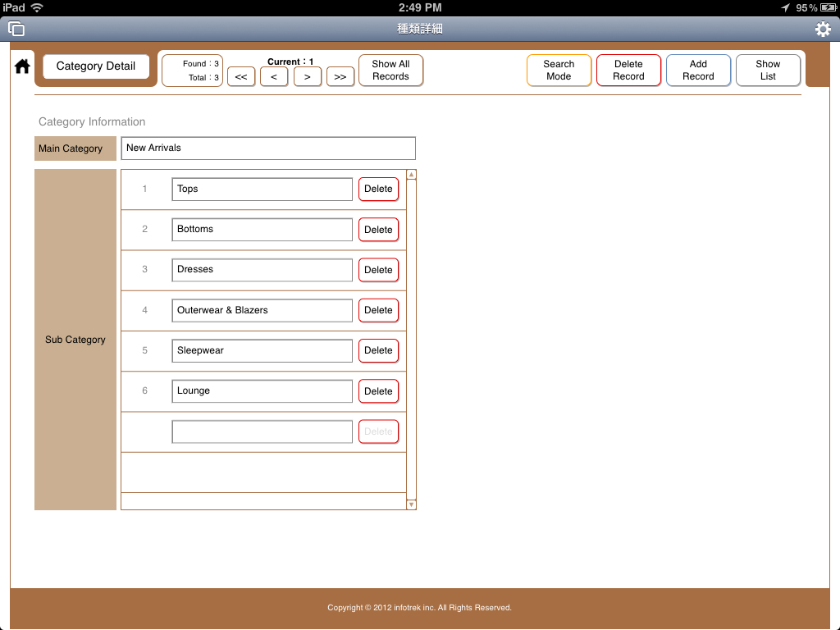Jump to first record with << button
The image size is (840, 630).
tap(240, 77)
